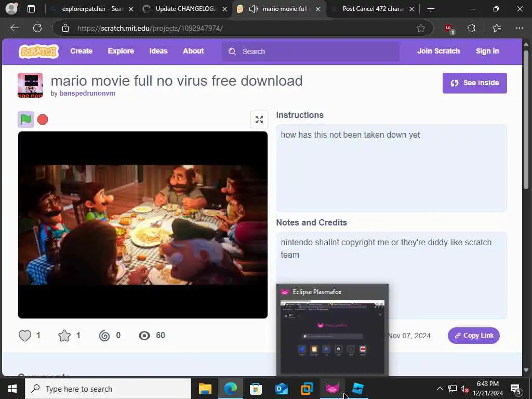Open the notification center icon
This screenshot has width=532, height=399.
pyautogui.click(x=516, y=389)
